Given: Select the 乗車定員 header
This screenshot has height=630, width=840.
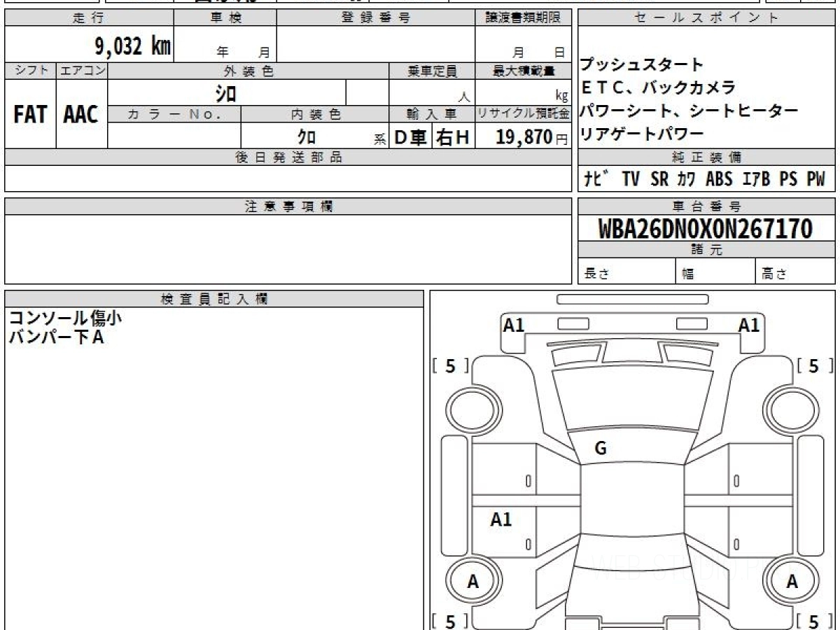Looking at the screenshot, I should pos(432,71).
